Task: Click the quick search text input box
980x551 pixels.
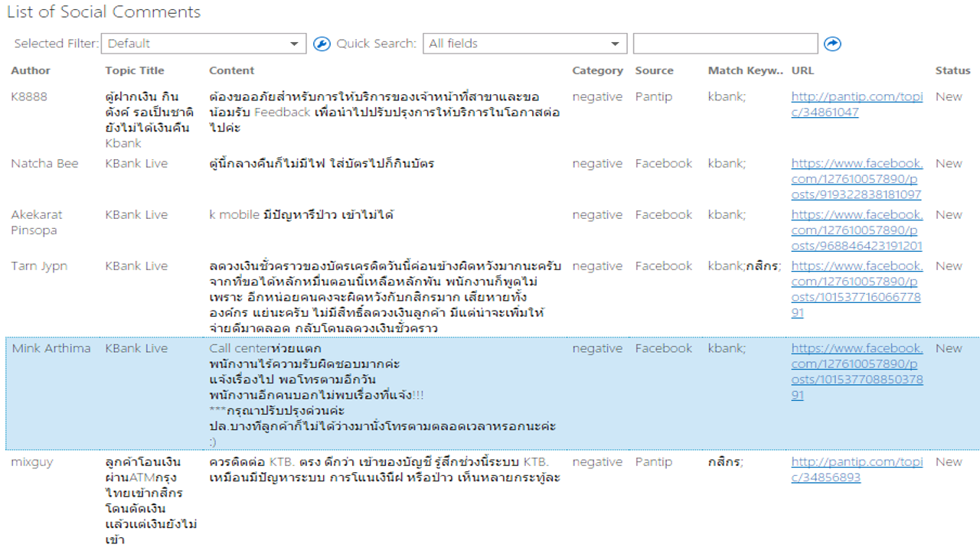Action: click(725, 44)
